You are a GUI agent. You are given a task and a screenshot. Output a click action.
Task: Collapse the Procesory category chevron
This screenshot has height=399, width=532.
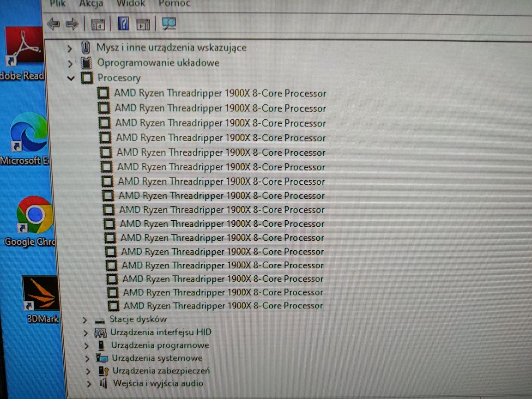71,79
